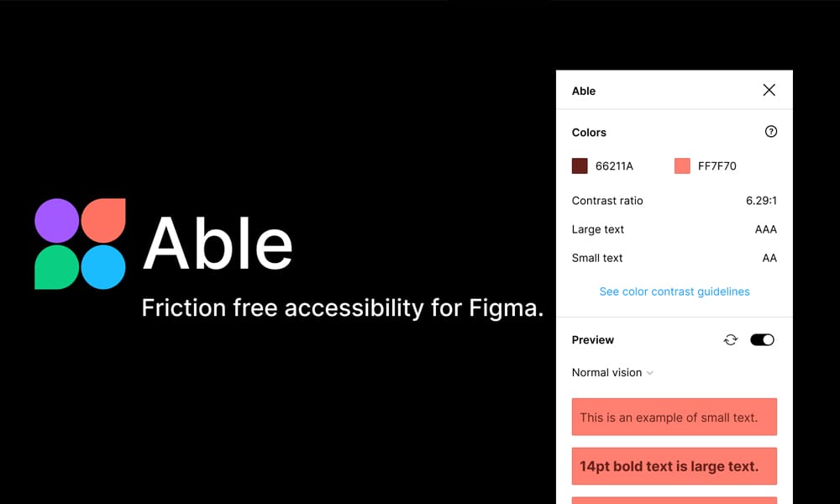This screenshot has width=840, height=504.
Task: Select the dark 66211A color swatch
Action: point(579,165)
